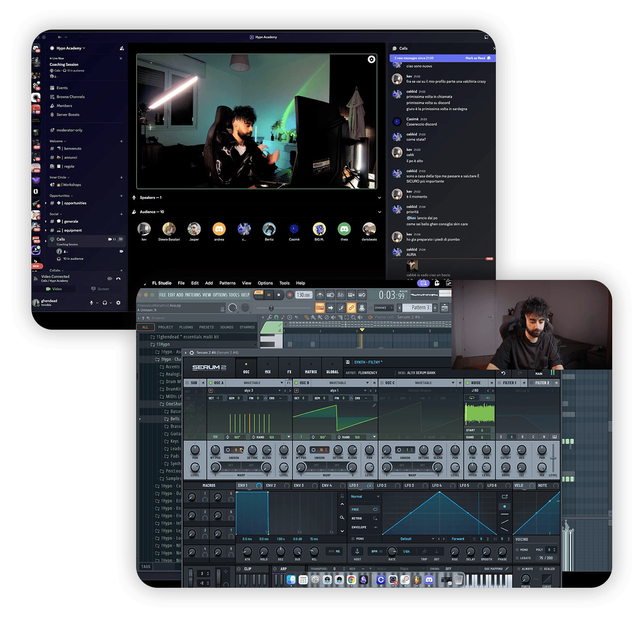Open Google Chrome from the dock
Viewport: 644px width, 644px height.
coord(351,580)
